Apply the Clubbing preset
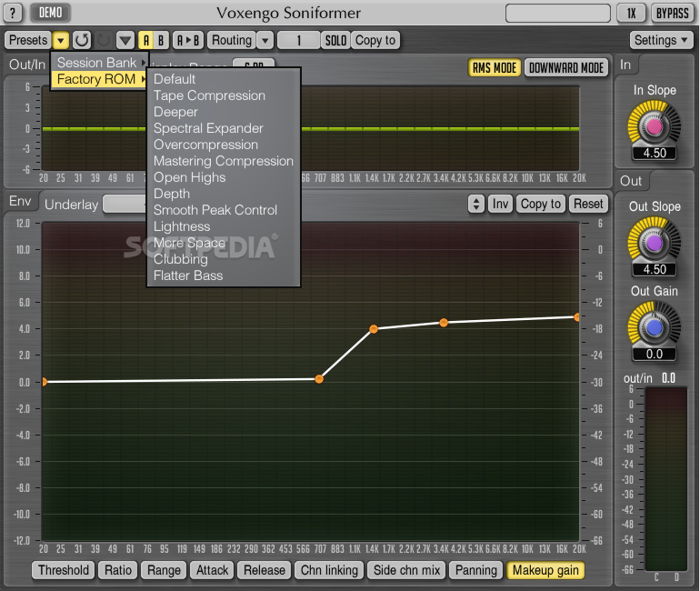Viewport: 700px width, 591px height. 224,259
